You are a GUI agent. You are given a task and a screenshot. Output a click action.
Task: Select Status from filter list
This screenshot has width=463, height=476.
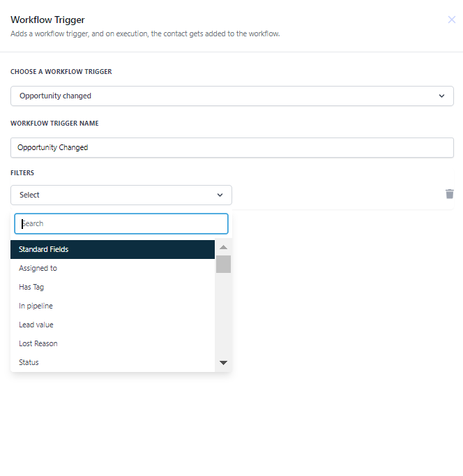pyautogui.click(x=112, y=362)
